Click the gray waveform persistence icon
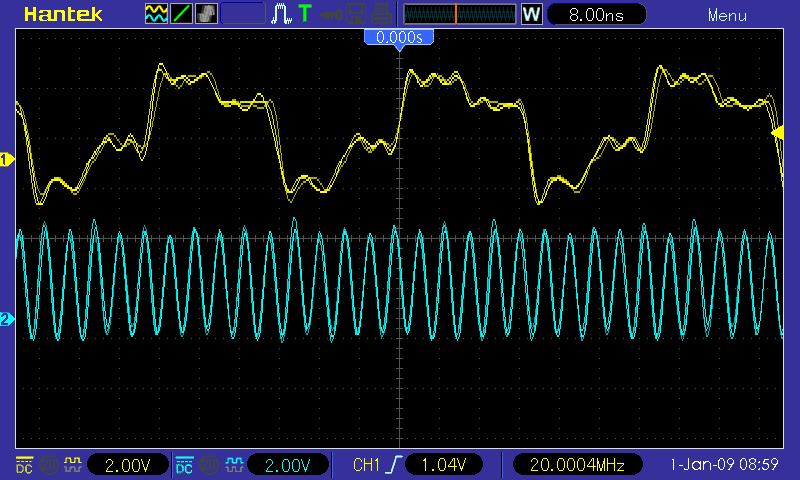 pos(206,14)
